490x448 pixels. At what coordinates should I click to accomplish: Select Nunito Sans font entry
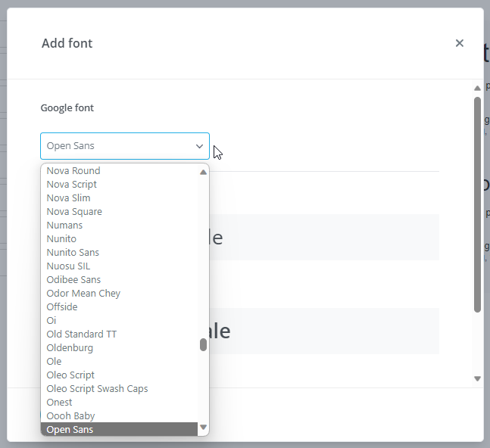[120, 253]
